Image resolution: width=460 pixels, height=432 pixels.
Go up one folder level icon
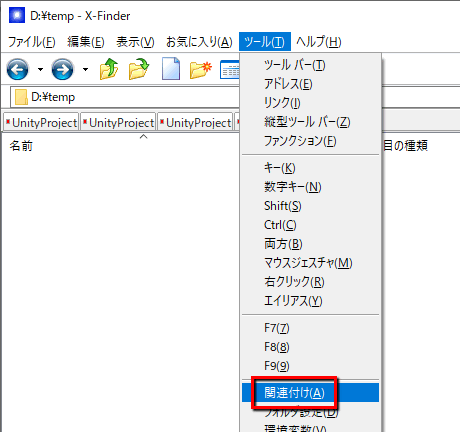(x=109, y=69)
